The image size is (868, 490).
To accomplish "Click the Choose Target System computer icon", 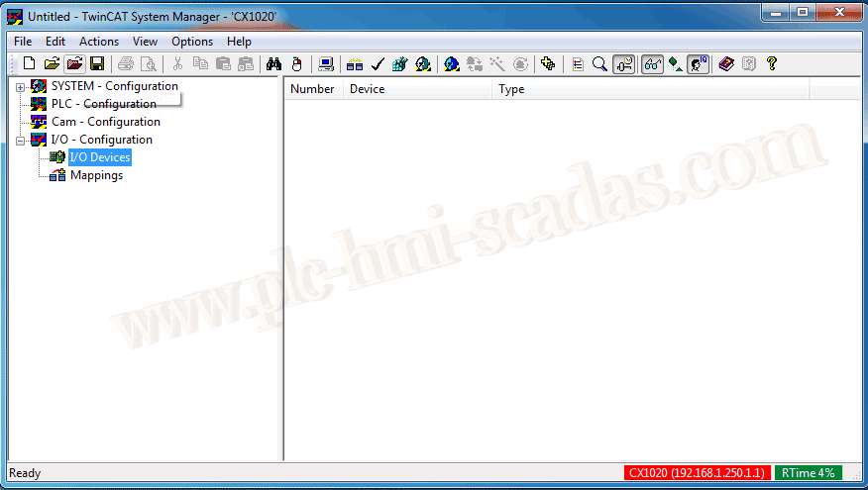I will coord(325,64).
